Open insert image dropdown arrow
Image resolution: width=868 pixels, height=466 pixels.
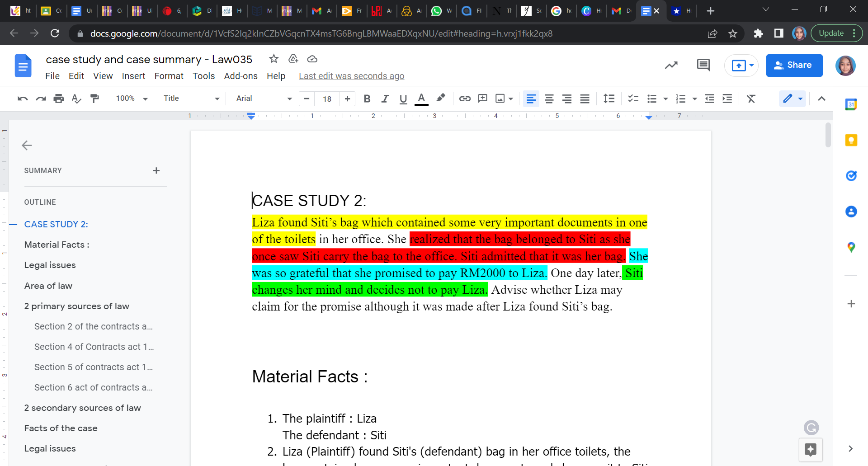[511, 99]
